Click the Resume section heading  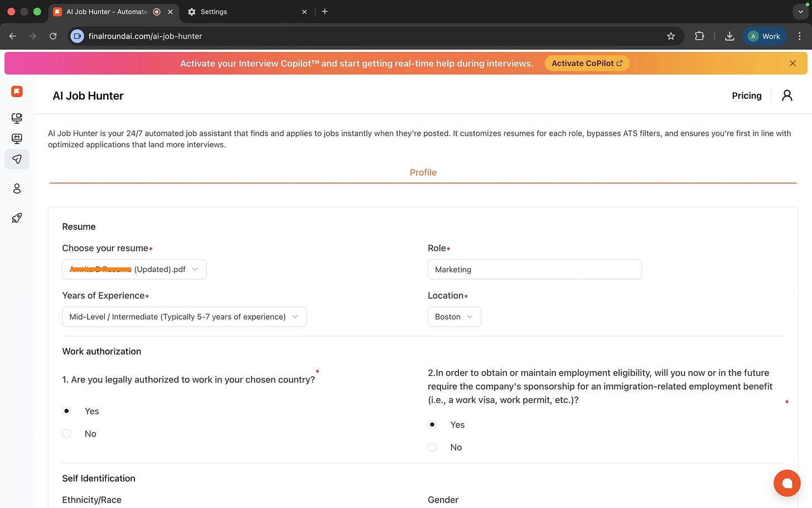click(79, 227)
